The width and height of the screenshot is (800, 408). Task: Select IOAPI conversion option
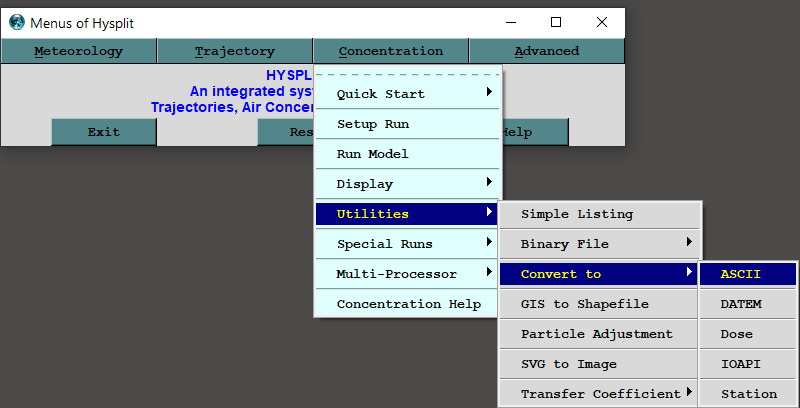[747, 364]
